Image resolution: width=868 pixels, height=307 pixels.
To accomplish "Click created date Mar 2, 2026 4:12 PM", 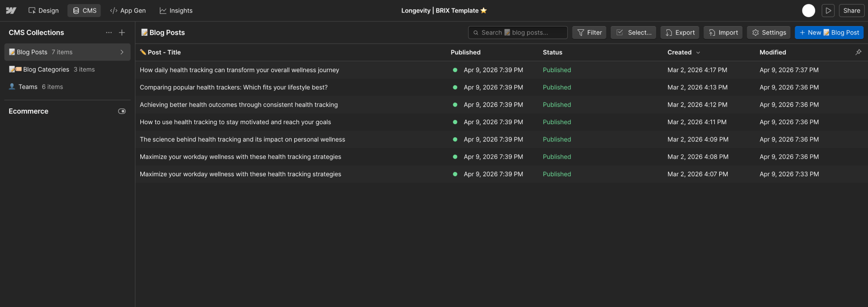I will click(697, 105).
